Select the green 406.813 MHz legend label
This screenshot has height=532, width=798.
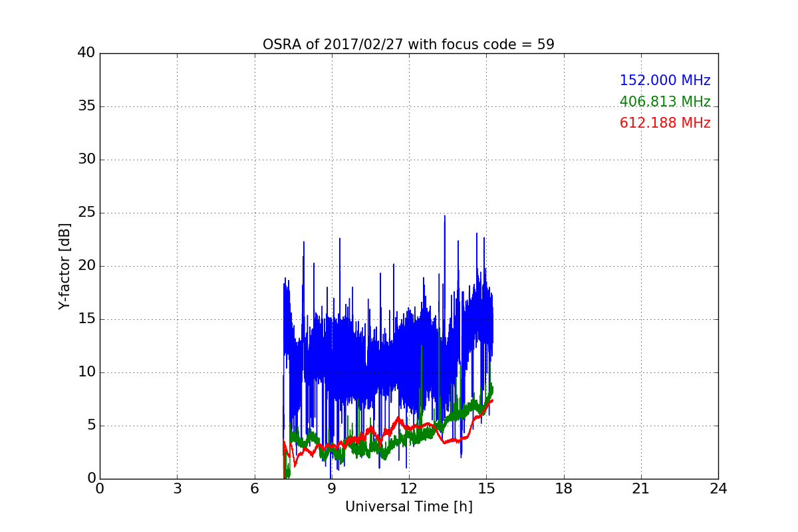tap(665, 102)
